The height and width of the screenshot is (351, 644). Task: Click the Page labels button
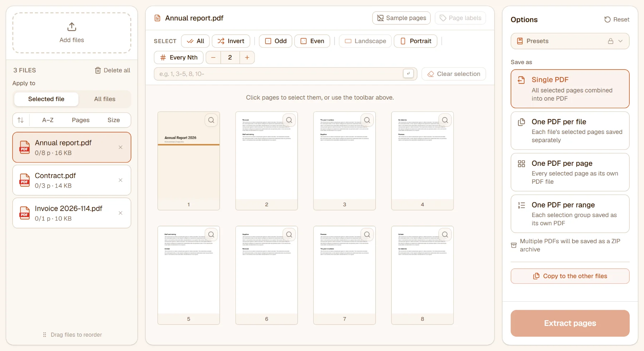pyautogui.click(x=460, y=18)
